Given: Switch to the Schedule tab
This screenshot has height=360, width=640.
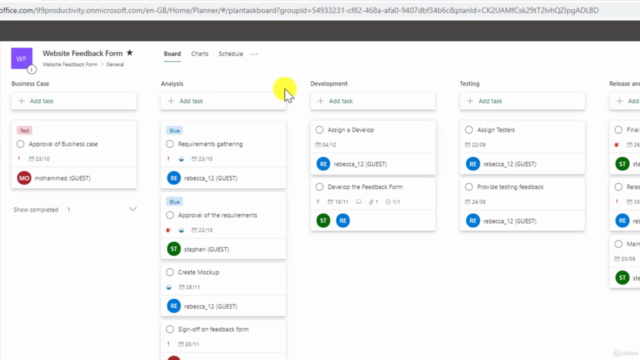Looking at the screenshot, I should click(x=231, y=54).
